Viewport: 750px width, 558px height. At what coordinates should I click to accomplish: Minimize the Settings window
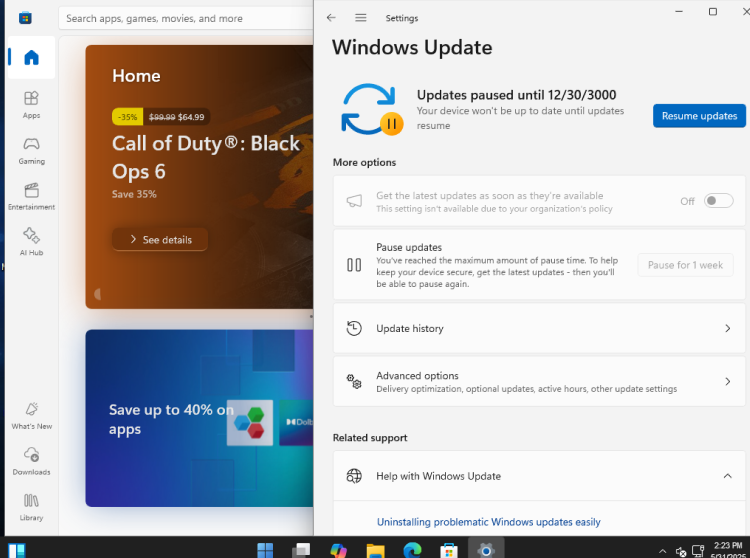tap(679, 11)
